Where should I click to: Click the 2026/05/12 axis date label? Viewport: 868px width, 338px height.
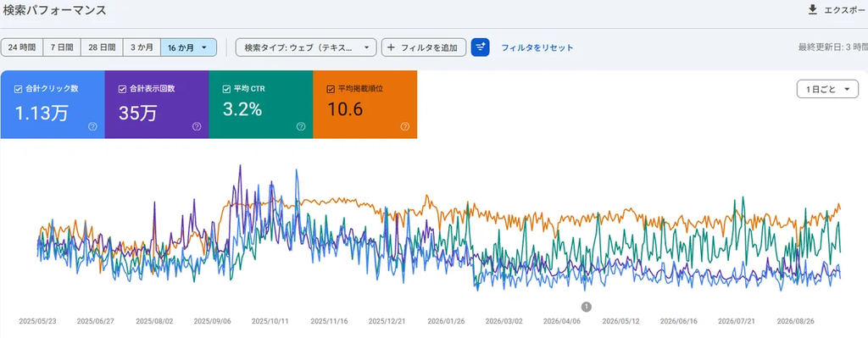[x=620, y=321]
